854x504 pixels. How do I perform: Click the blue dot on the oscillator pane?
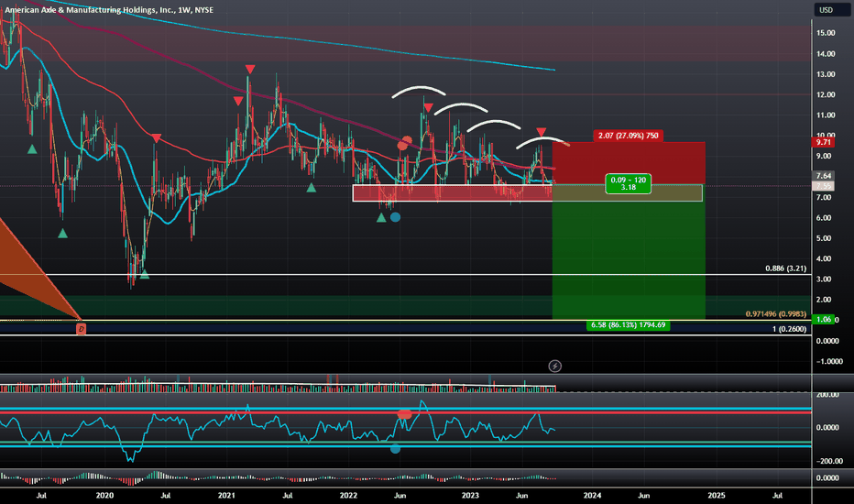(x=396, y=448)
